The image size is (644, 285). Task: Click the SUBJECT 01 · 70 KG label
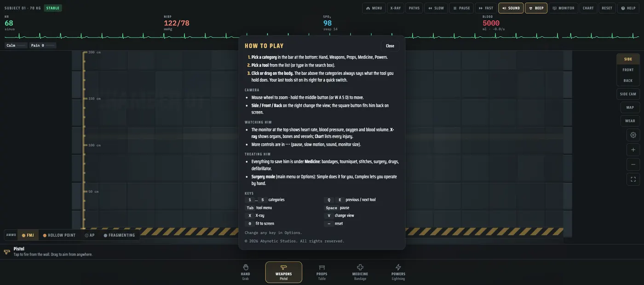[x=23, y=8]
